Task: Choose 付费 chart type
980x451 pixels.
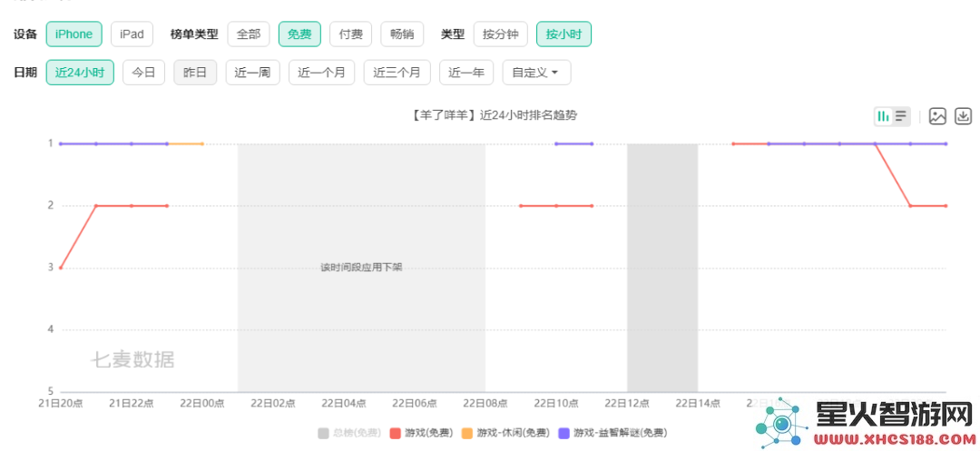Action: point(350,34)
